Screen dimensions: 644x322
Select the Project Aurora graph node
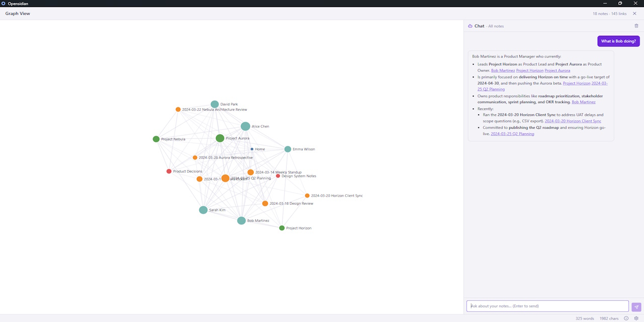[220, 138]
